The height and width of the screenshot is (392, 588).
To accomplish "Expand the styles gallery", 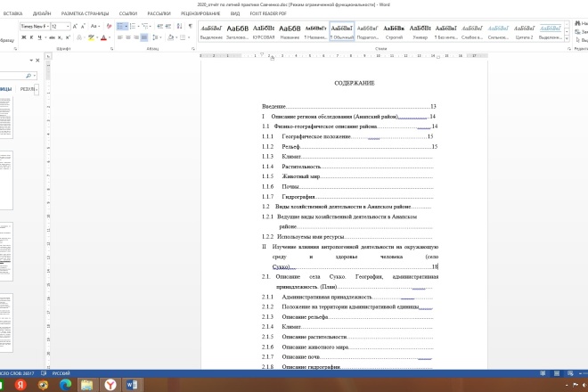I will (x=567, y=38).
